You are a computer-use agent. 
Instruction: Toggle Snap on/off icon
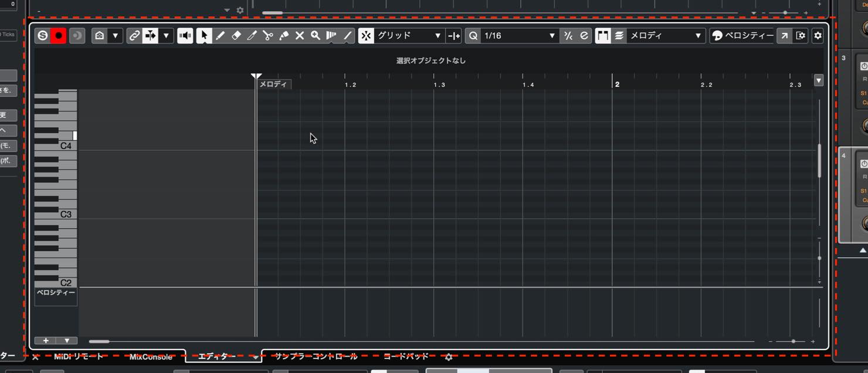[366, 36]
